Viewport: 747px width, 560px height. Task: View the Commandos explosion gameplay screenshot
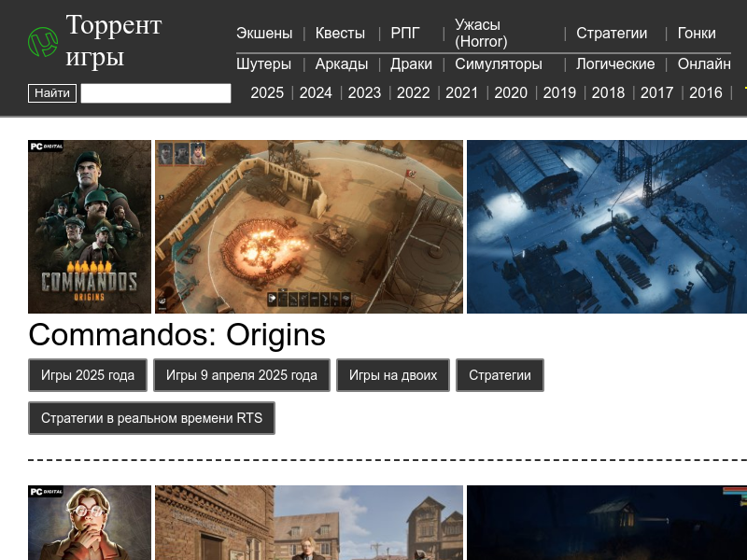click(309, 227)
